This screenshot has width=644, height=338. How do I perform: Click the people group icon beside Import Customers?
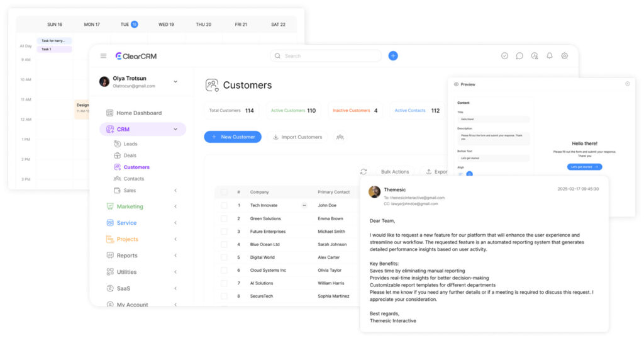click(x=340, y=137)
